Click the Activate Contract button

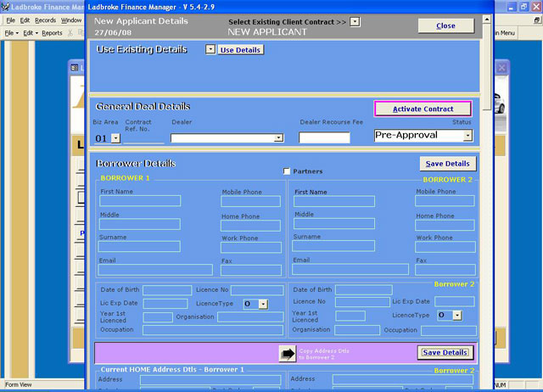(x=423, y=109)
